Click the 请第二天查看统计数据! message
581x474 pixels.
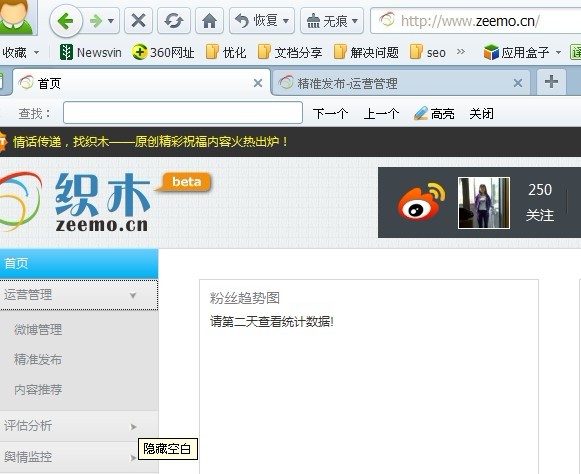(272, 322)
